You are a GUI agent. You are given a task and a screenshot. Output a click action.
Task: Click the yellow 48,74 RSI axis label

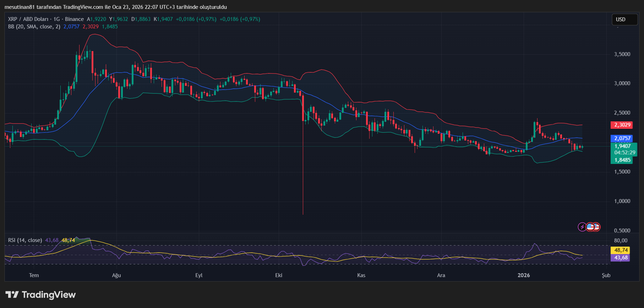[621, 250]
